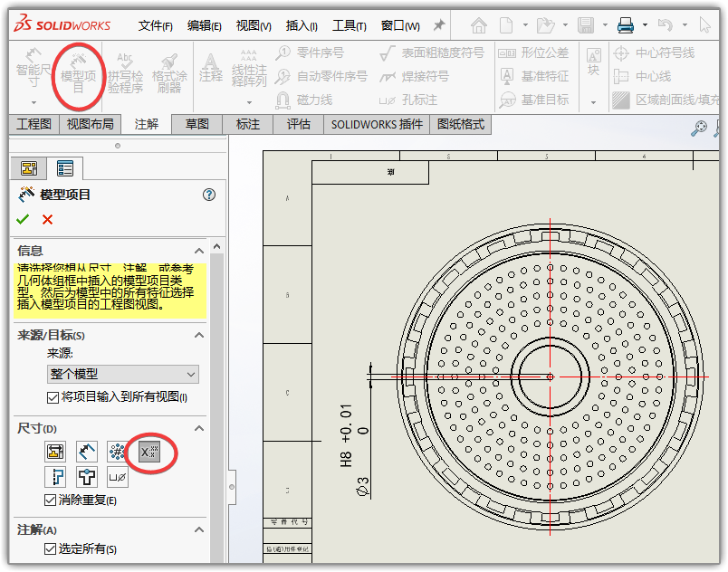
Task: Collapse the 信息 section
Action: click(x=201, y=251)
